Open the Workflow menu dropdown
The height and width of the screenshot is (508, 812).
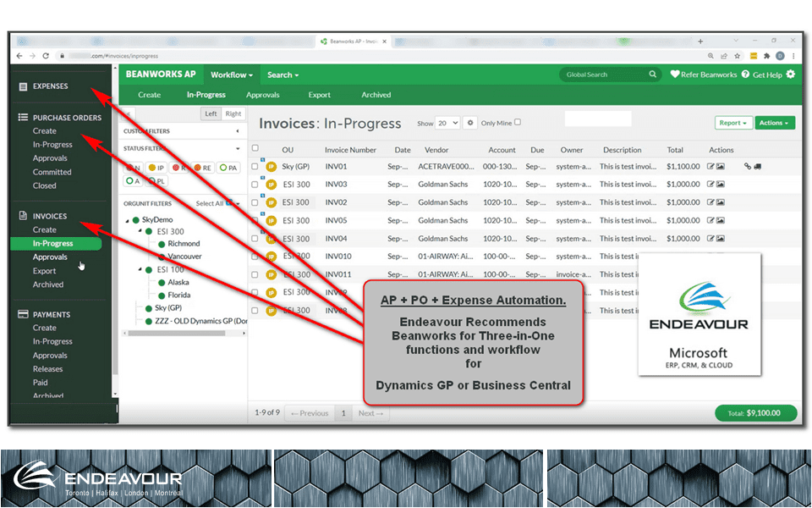point(232,75)
